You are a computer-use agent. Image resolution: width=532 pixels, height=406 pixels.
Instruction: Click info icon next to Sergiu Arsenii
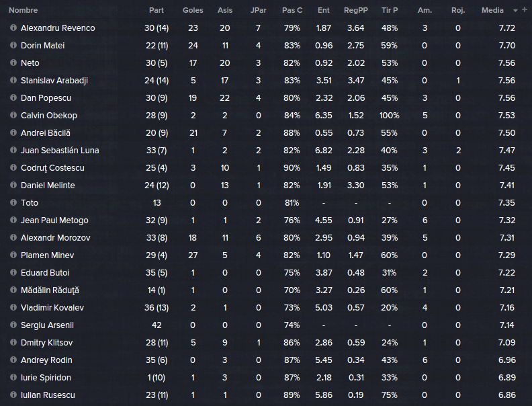click(x=13, y=325)
